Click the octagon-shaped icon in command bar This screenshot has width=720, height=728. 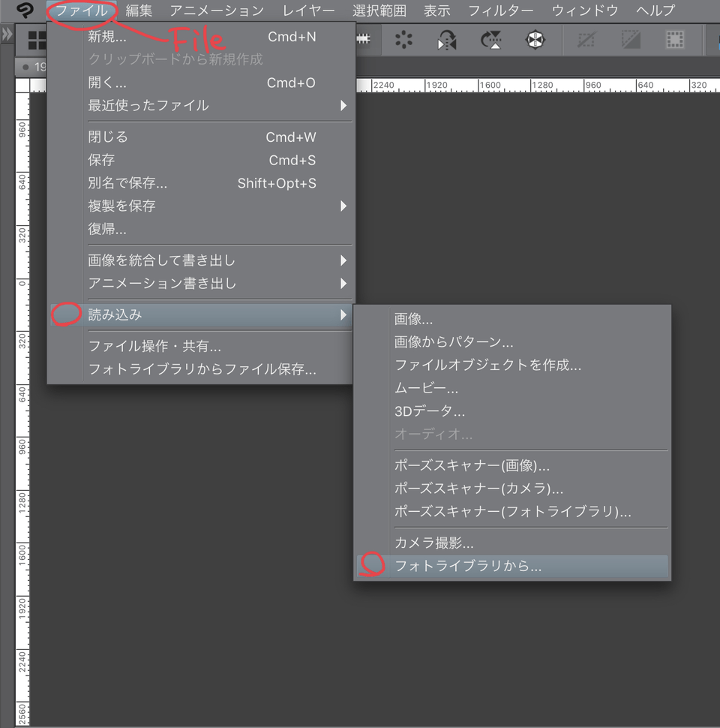pos(535,40)
